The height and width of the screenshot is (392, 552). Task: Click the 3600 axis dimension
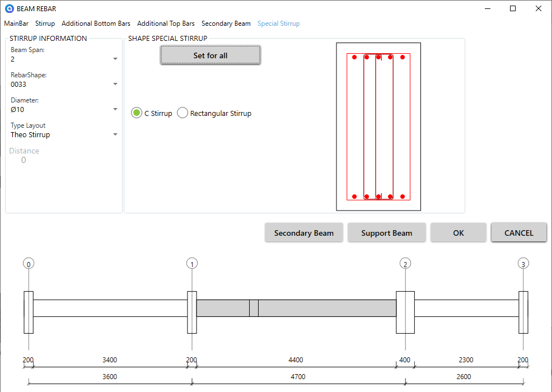click(x=110, y=377)
